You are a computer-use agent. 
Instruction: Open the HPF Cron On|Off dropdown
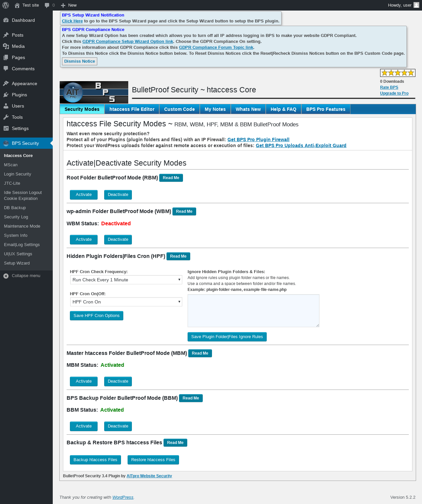[x=126, y=302]
